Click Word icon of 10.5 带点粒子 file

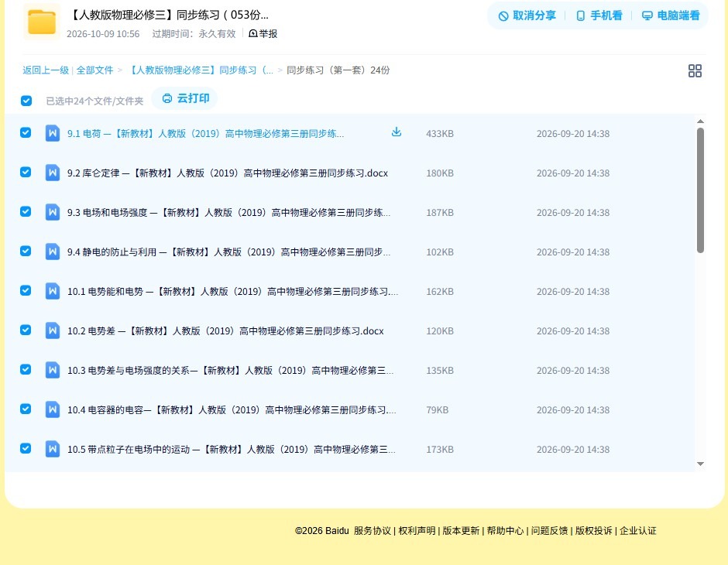pos(53,449)
